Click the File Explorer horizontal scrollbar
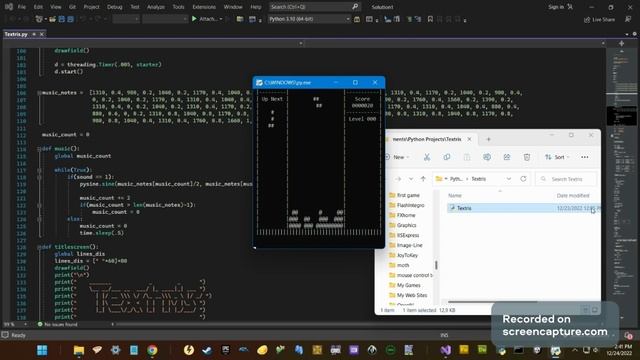Screen dimensions: 640x360 click(493, 302)
